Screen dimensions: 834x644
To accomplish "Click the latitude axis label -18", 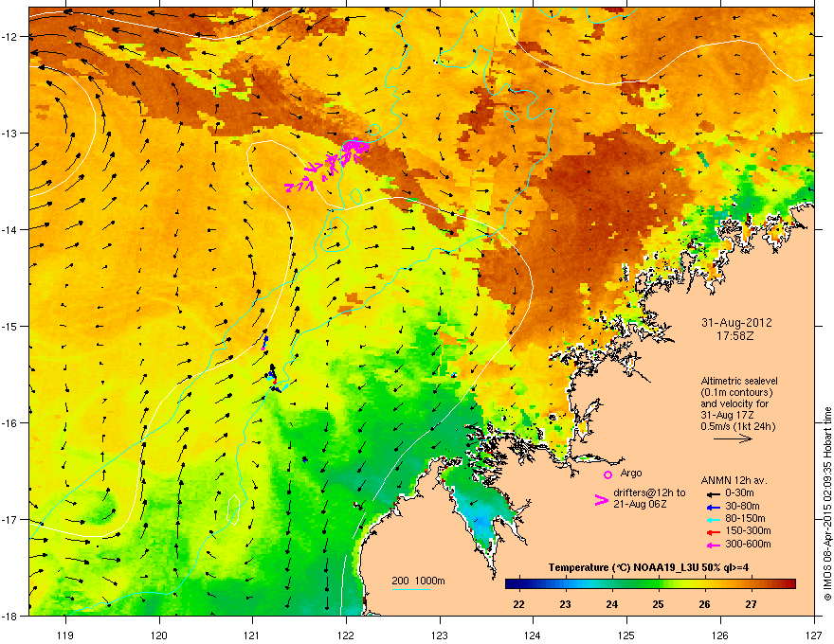I will pos(10,616).
